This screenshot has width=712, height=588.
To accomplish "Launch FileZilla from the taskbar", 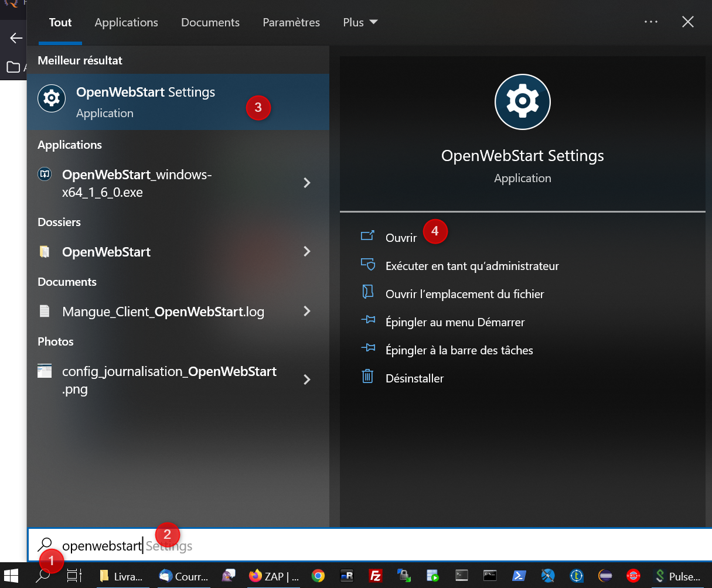I will pos(376,576).
